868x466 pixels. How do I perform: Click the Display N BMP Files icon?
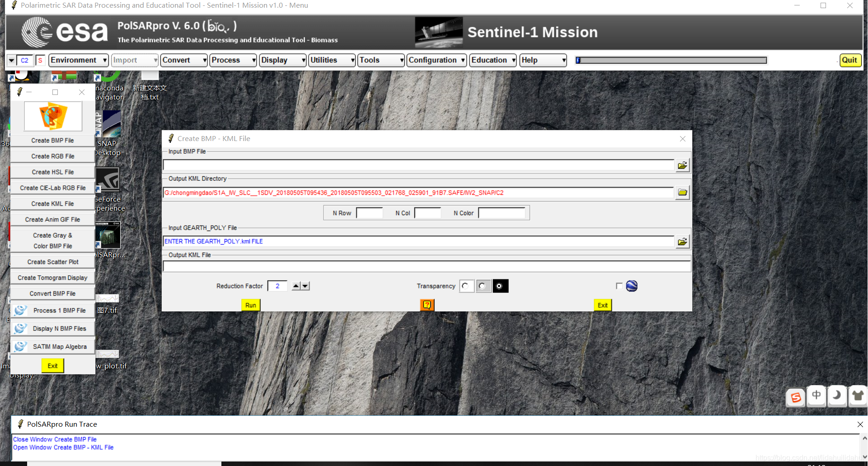point(20,329)
